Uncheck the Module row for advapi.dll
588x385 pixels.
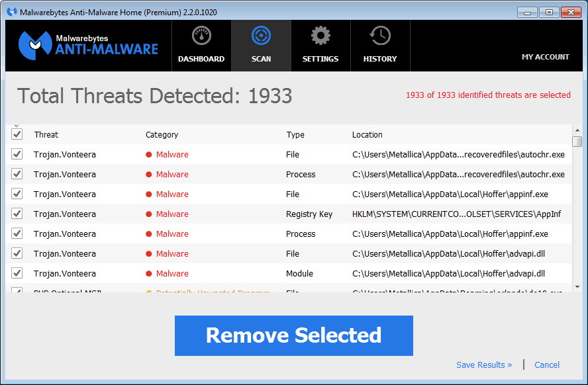[x=17, y=273]
